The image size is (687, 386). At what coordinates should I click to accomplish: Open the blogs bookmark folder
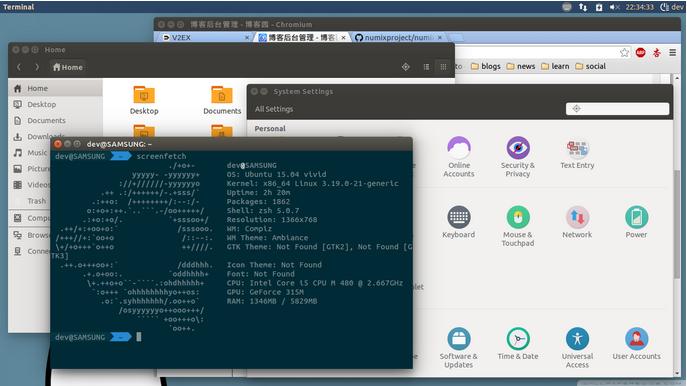tap(485, 66)
